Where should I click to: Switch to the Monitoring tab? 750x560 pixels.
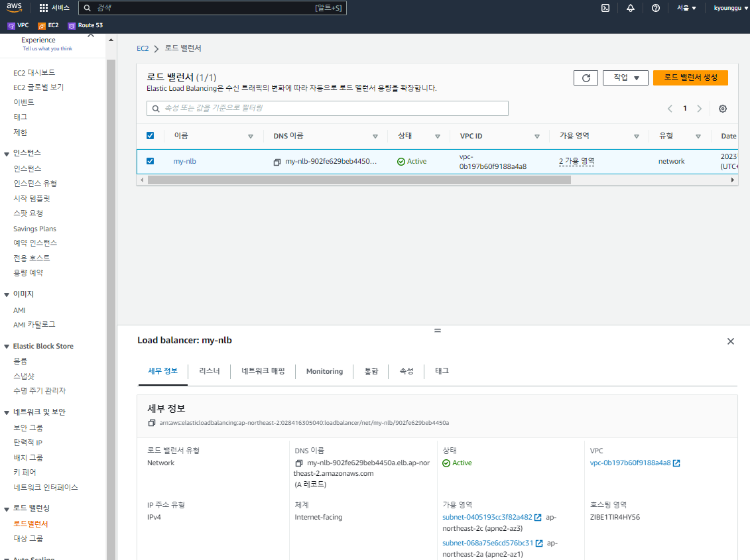tap(324, 371)
